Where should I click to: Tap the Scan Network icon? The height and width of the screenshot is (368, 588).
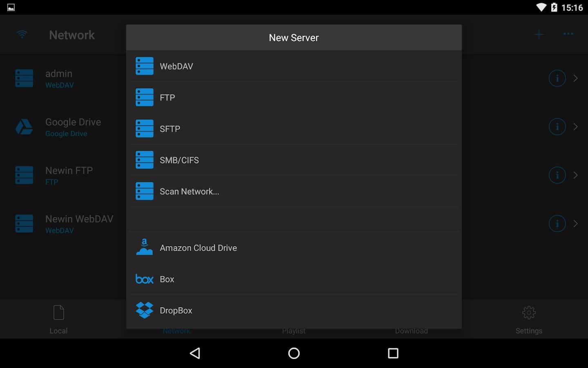[145, 191]
